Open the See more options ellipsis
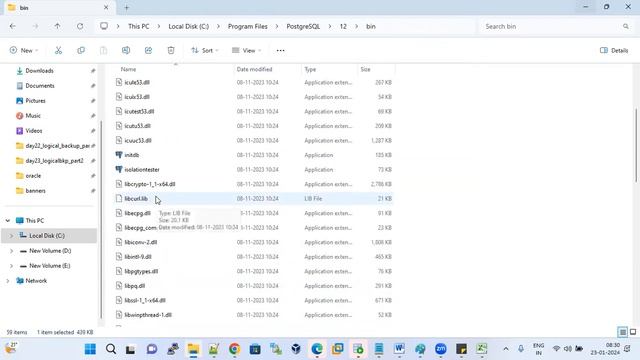 click(280, 51)
